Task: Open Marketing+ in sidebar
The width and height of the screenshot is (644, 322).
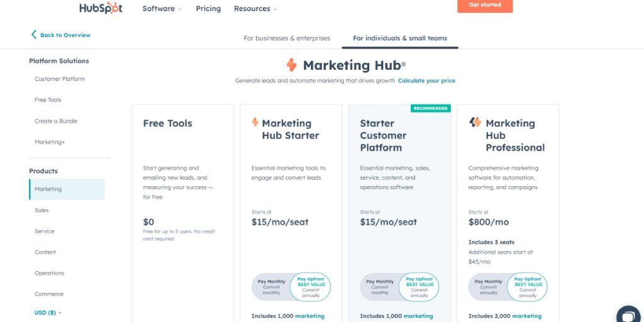Action: pos(50,142)
